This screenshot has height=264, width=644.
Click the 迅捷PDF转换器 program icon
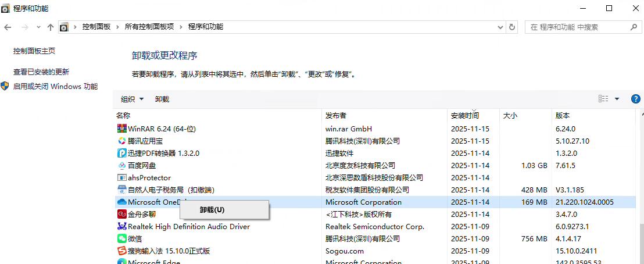point(122,153)
